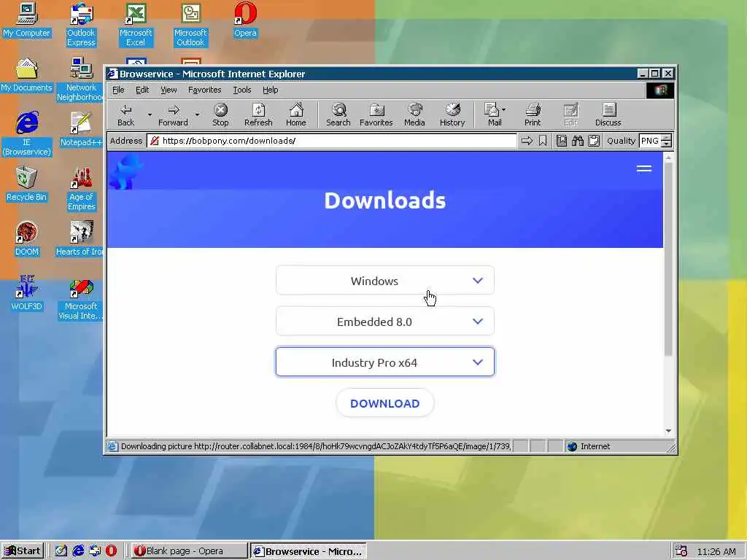Select the Recycle Bin desktop icon
The image size is (747, 560).
[27, 184]
